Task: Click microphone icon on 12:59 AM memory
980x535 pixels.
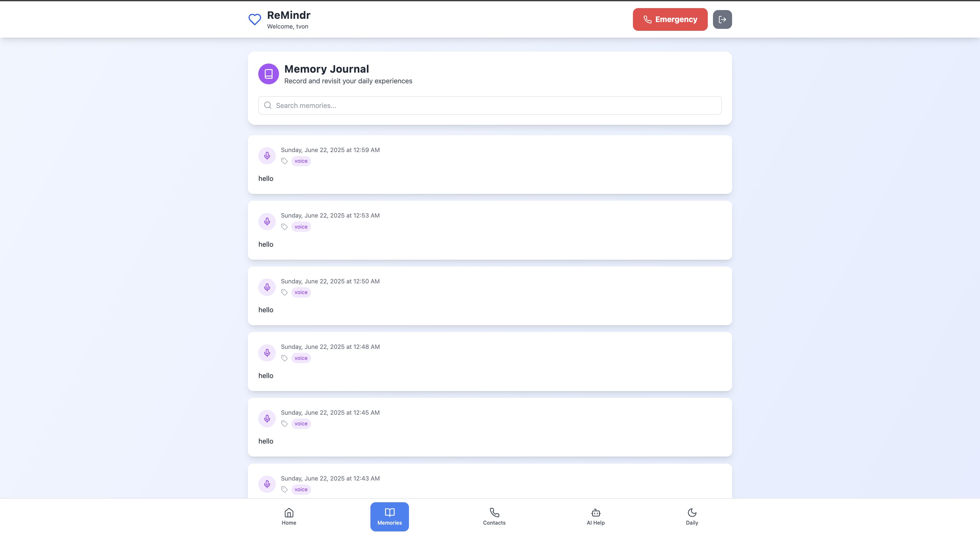Action: 267,156
